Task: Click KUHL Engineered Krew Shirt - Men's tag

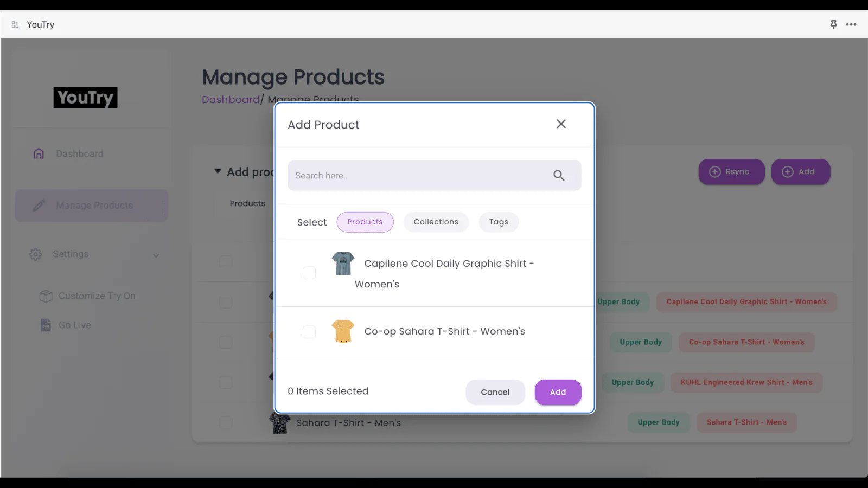Action: tap(746, 382)
